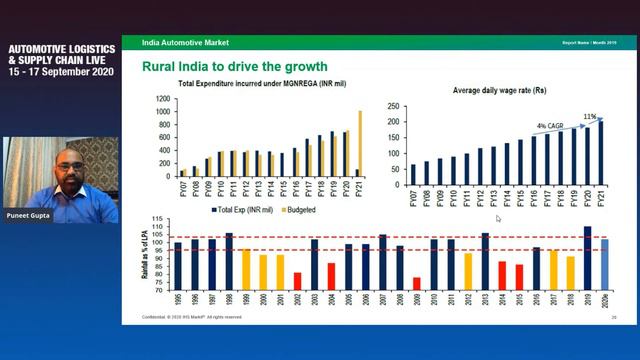Click the 'Rural India to drive the growth' heading
The height and width of the screenshot is (360, 640).
click(235, 66)
